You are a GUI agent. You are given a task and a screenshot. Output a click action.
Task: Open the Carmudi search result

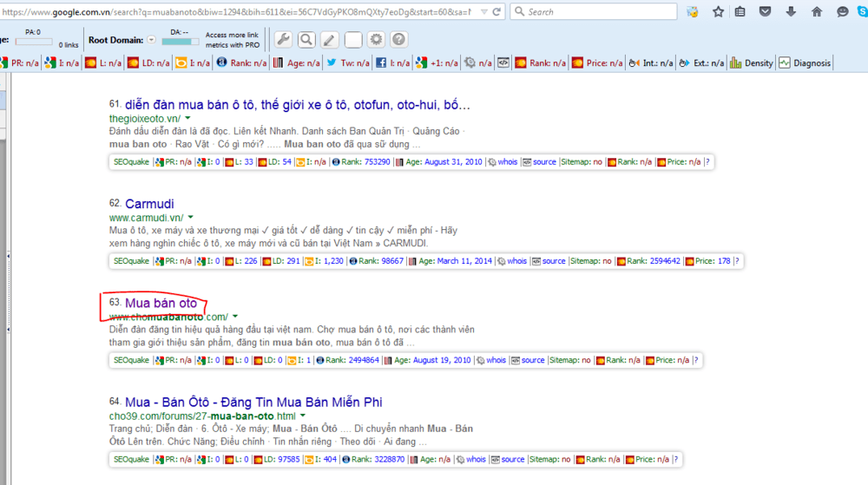point(149,204)
